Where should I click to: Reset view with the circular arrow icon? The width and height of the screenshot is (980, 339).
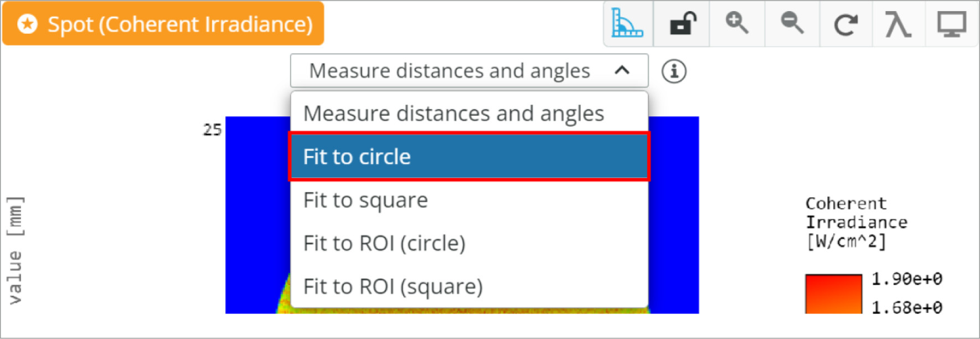pyautogui.click(x=845, y=24)
